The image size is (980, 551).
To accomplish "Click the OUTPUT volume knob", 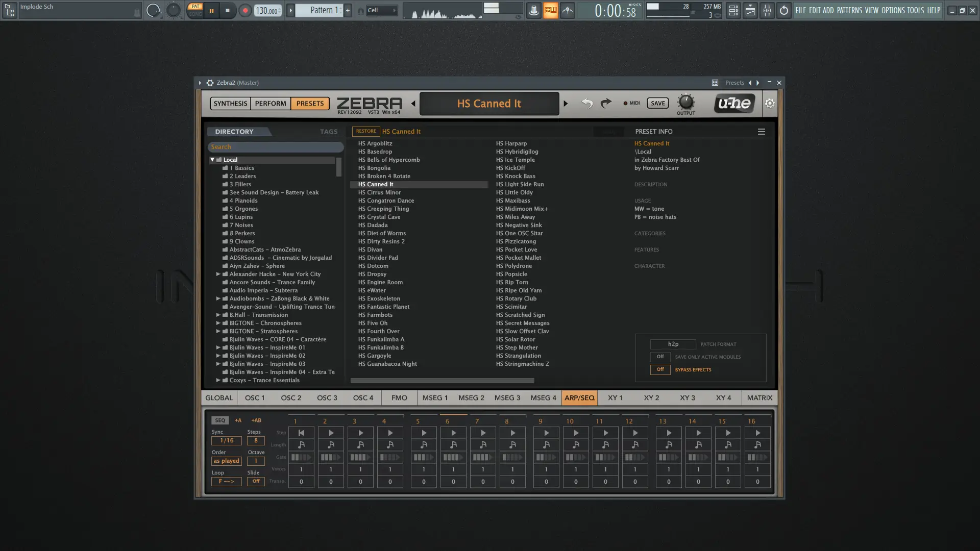I will [685, 102].
